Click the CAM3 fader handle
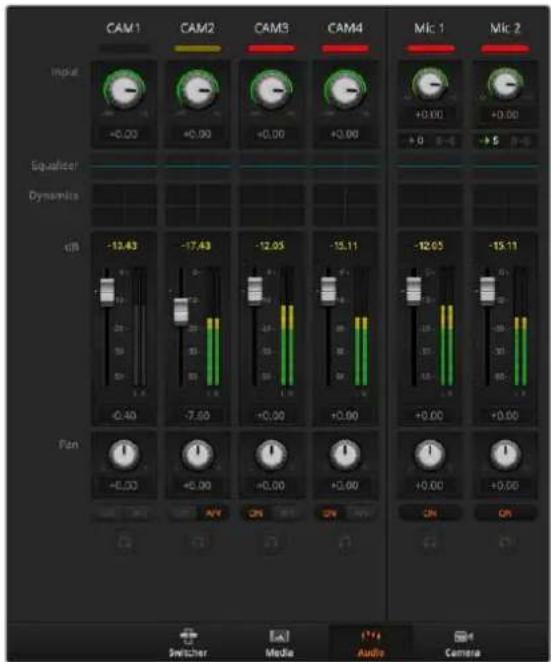Viewport: 551px width, 662px height. pos(255,290)
